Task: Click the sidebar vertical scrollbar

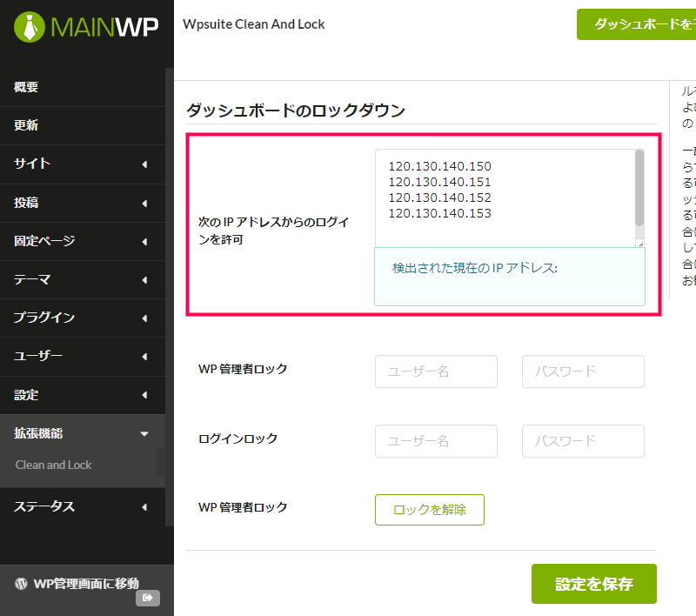Action: (170, 297)
